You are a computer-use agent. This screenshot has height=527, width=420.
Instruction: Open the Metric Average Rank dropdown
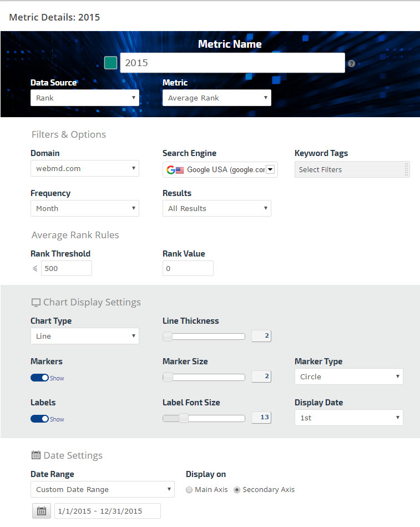[x=216, y=98]
